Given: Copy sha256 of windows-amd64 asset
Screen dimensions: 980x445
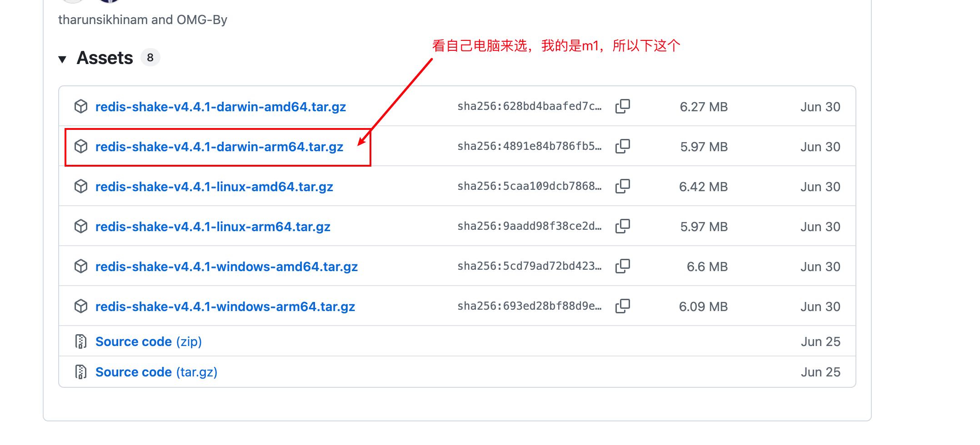Looking at the screenshot, I should click(623, 266).
